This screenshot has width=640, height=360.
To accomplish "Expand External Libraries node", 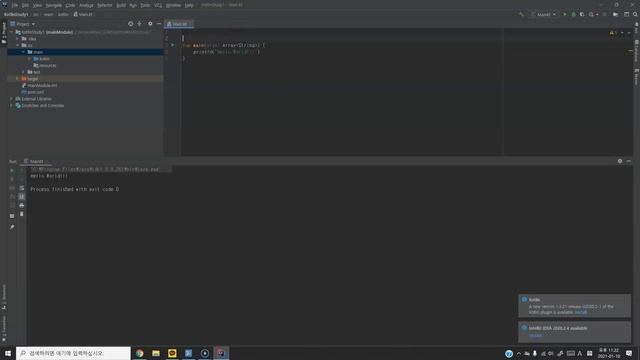I will [x=11, y=99].
